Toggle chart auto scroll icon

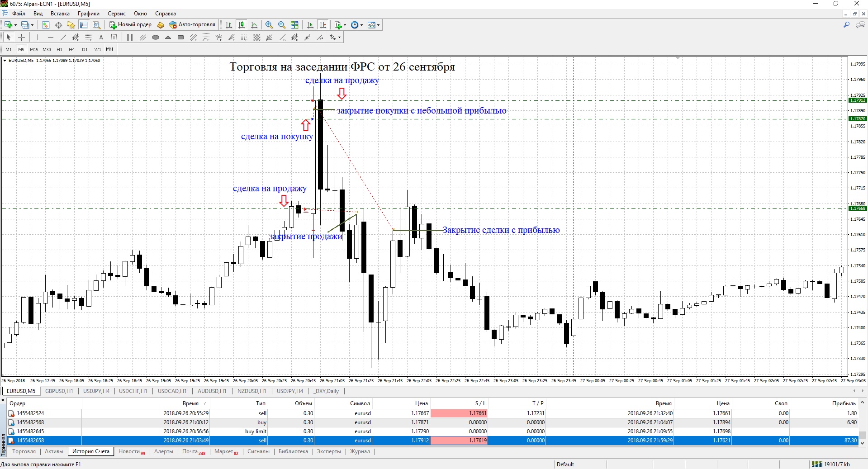[310, 25]
